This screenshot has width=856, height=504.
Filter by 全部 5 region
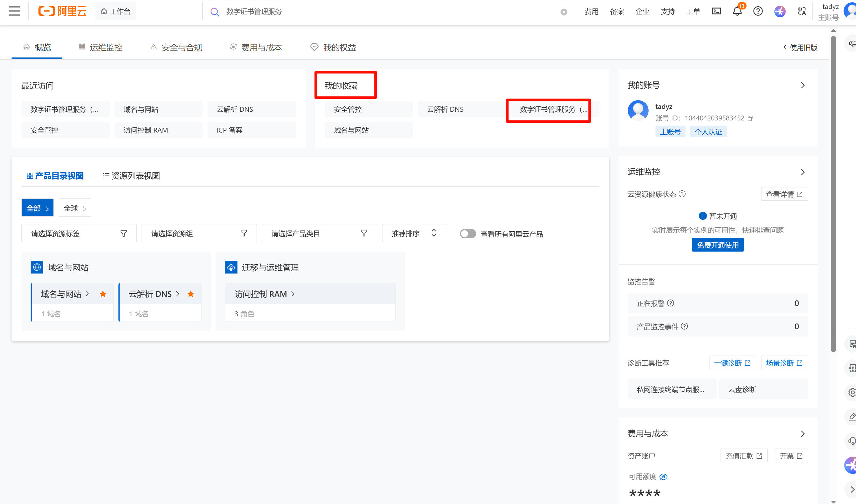(38, 208)
